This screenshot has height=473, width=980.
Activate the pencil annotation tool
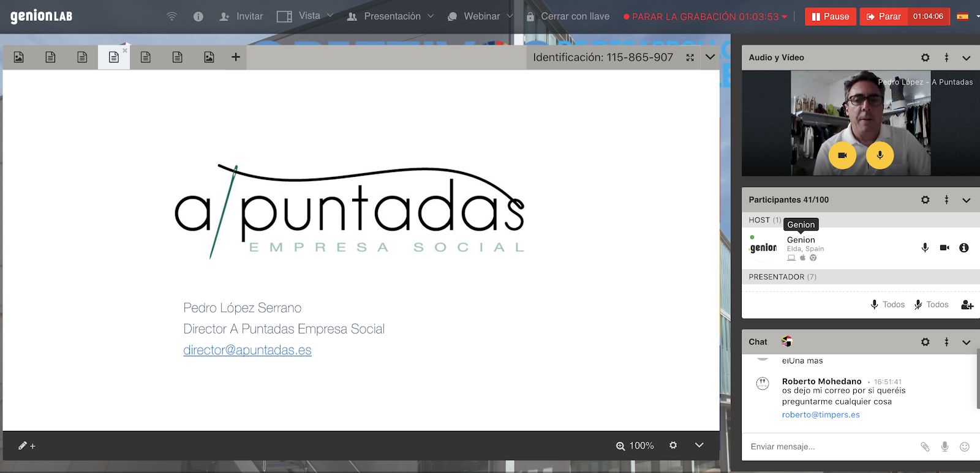(x=26, y=445)
